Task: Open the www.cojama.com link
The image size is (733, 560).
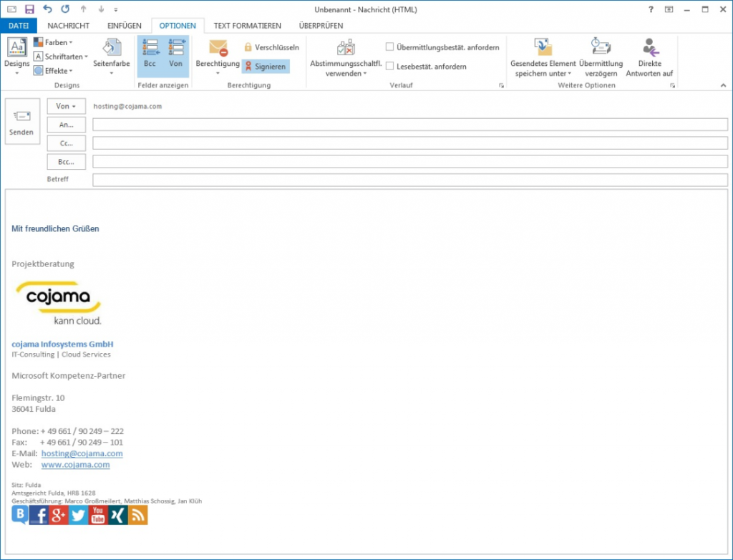Action: 75,465
